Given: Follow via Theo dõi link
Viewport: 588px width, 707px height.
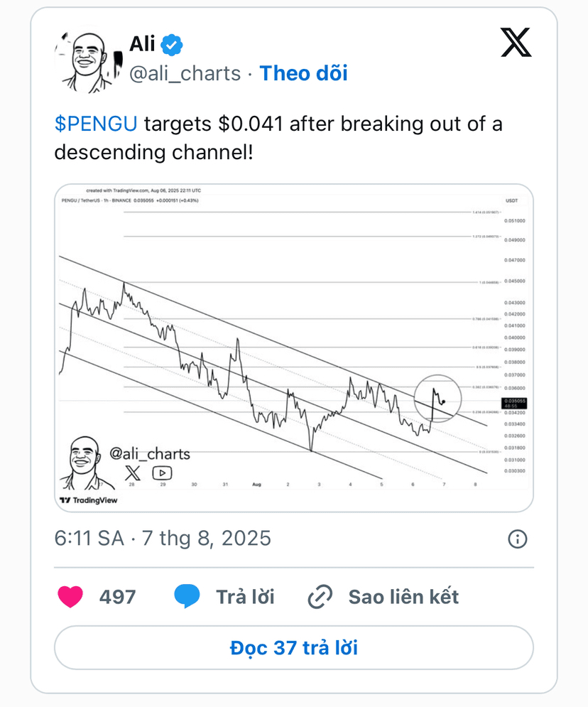Looking at the screenshot, I should click(303, 73).
